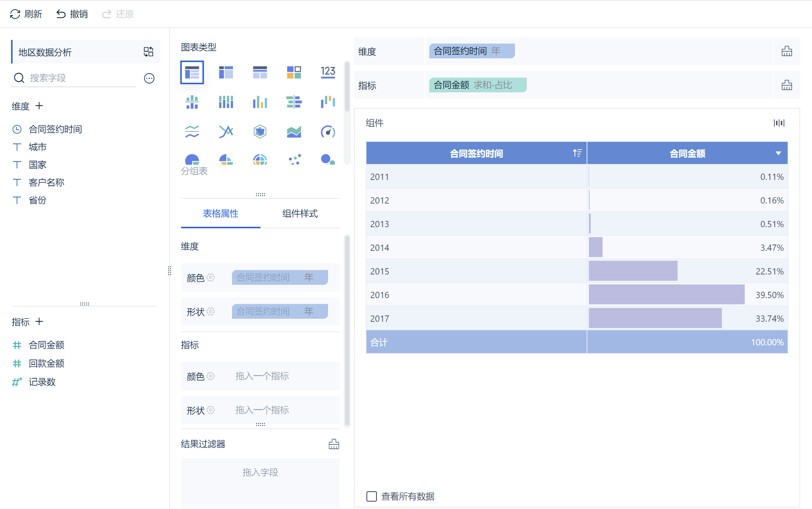Select the wavy multi-line chart type
812x509 pixels.
tap(192, 131)
